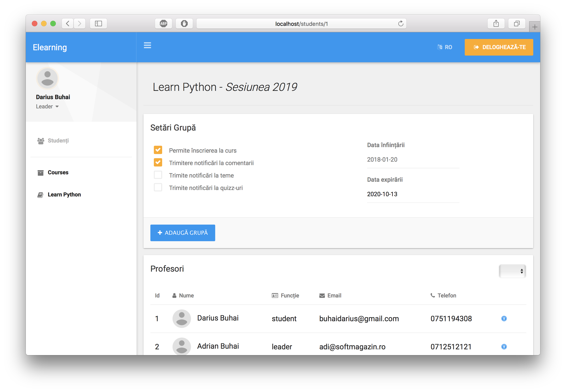Enable Trimite notificări la quizz-uri checkbox
The height and width of the screenshot is (392, 566).
pos(158,187)
